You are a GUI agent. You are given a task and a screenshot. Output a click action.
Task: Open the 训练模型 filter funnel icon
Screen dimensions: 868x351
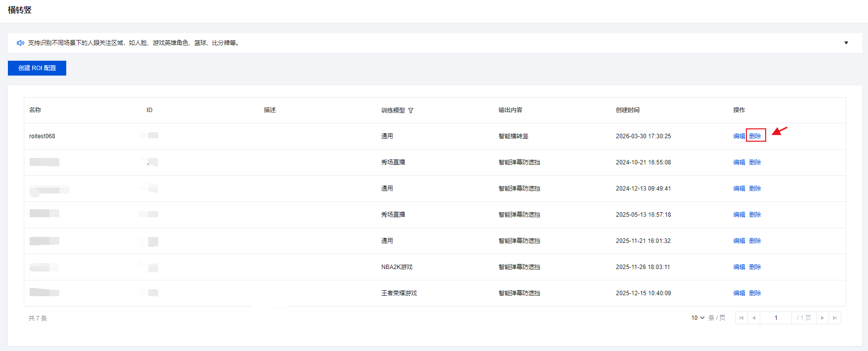click(x=411, y=111)
